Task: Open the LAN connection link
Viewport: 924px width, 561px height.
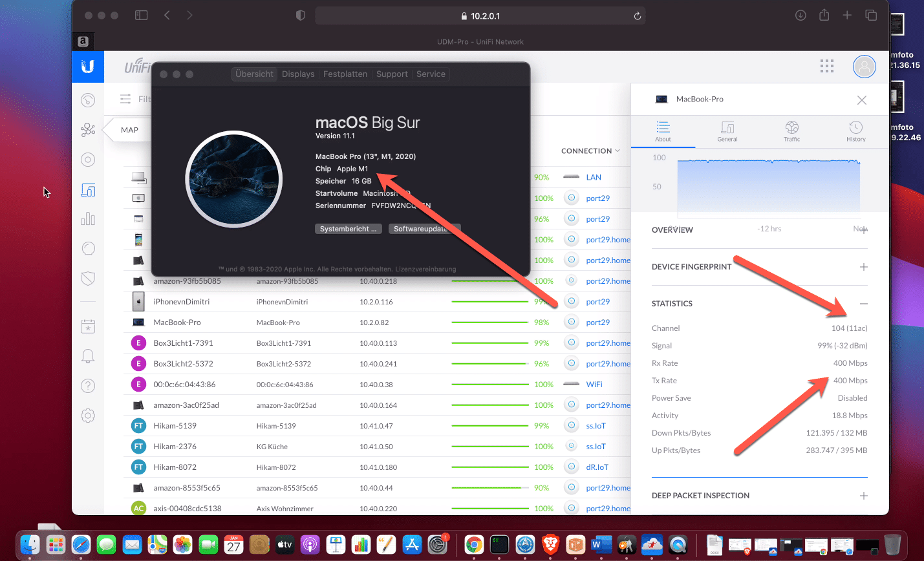Action: pyautogui.click(x=594, y=177)
